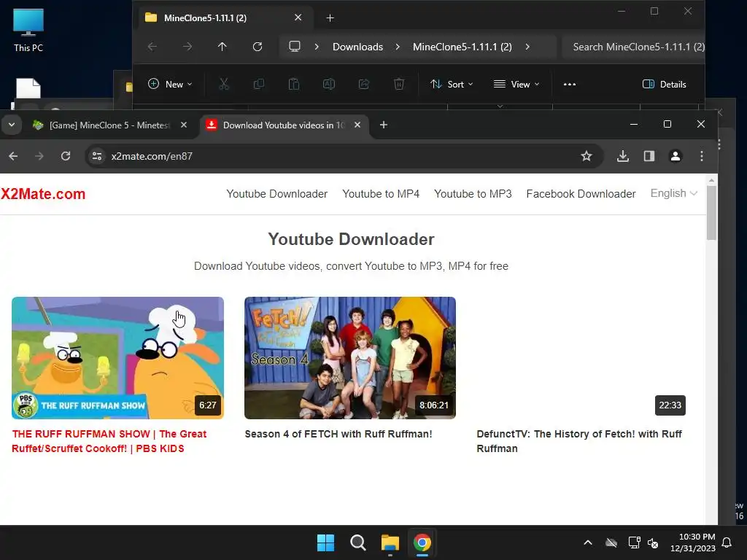This screenshot has height=560, width=747.
Task: Expand chevron between Downloads and MineClone5 breadcrumb
Action: pyautogui.click(x=398, y=47)
